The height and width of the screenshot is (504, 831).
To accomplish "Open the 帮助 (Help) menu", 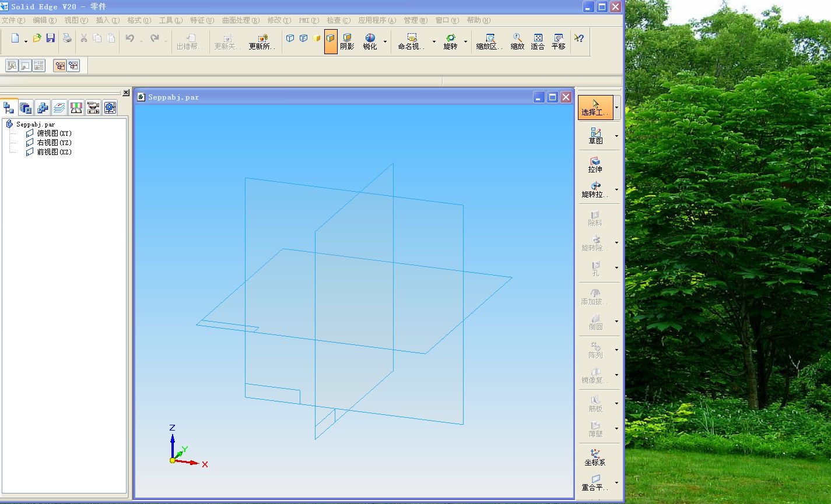I will coord(479,20).
